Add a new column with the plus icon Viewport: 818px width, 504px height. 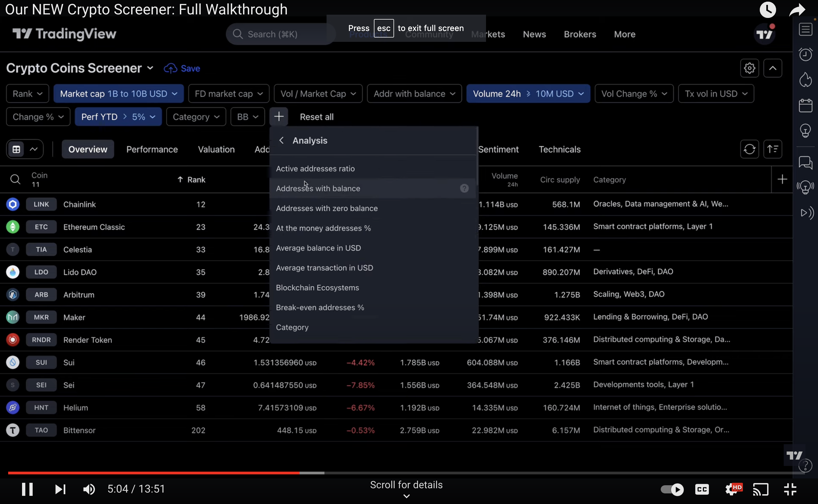[x=782, y=179]
